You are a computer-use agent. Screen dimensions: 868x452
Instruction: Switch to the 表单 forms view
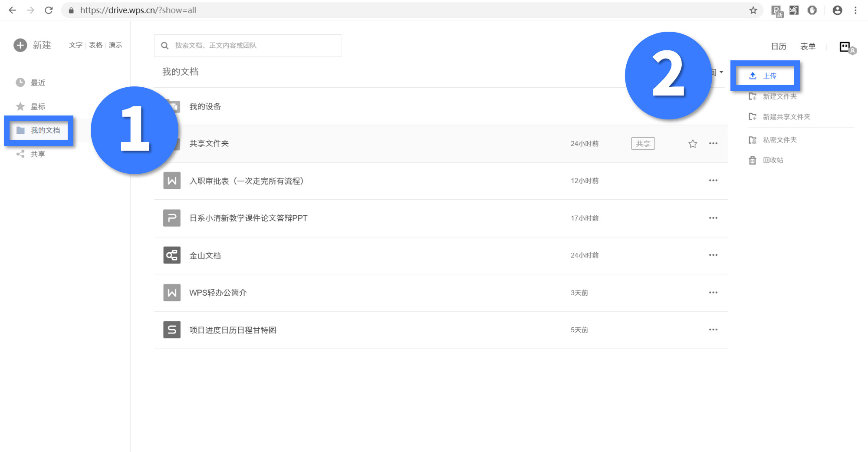[808, 46]
